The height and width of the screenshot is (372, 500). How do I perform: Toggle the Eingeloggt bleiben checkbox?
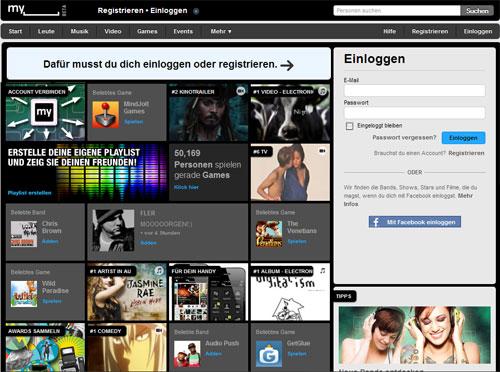[x=349, y=126]
